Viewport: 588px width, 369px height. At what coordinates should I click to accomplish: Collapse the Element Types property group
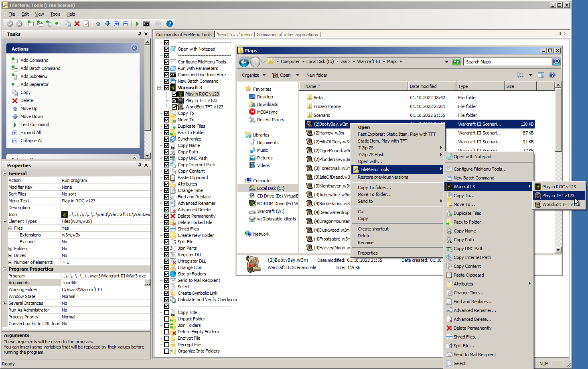coord(5,221)
